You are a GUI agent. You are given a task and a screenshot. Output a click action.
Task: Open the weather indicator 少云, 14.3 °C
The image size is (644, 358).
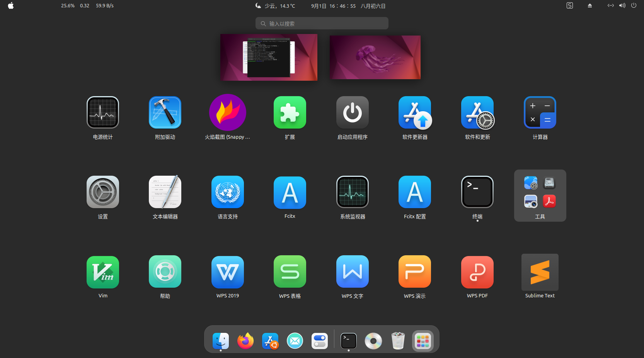(275, 6)
